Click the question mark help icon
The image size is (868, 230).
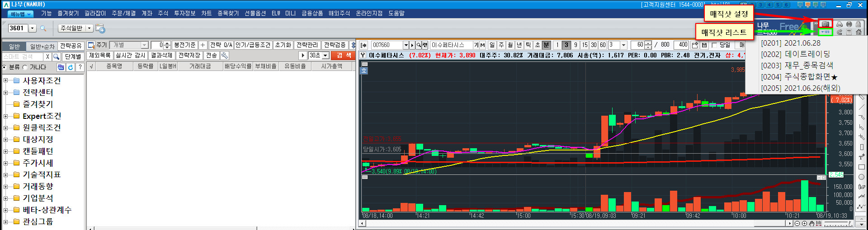coord(80,67)
